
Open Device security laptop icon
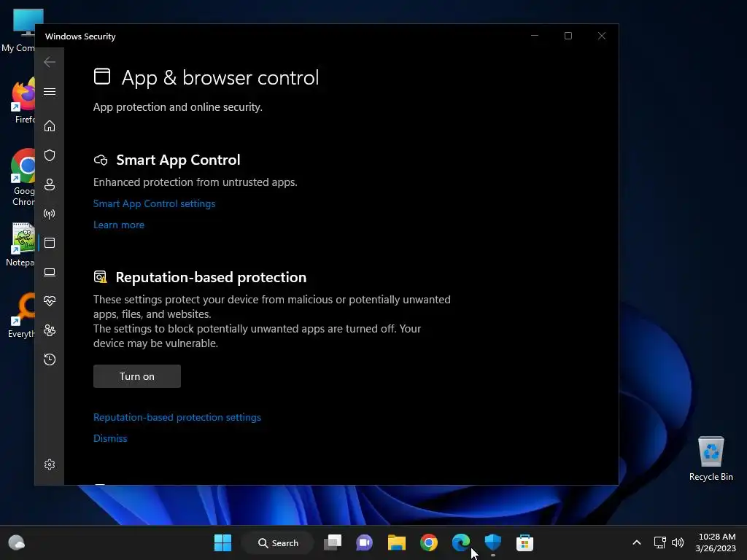pyautogui.click(x=50, y=273)
